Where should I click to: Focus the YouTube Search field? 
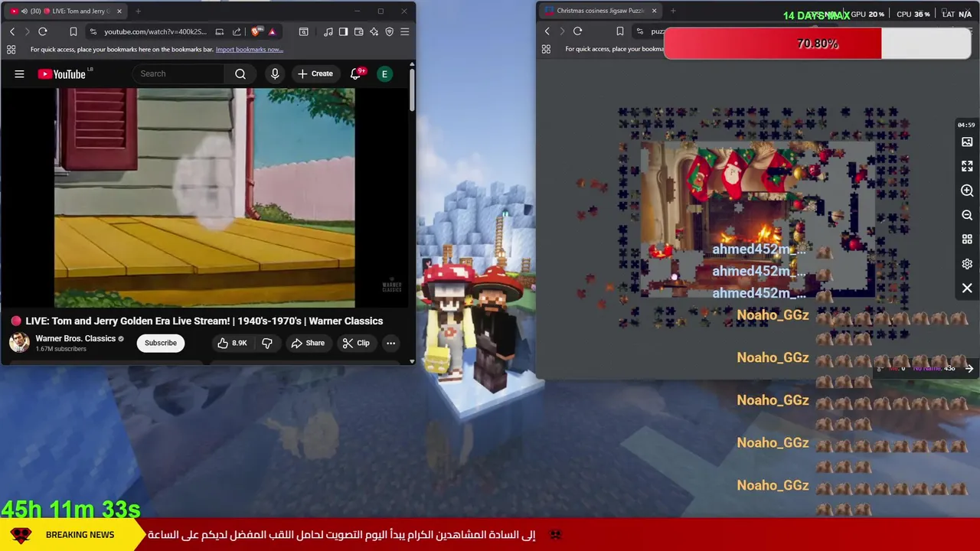(178, 73)
